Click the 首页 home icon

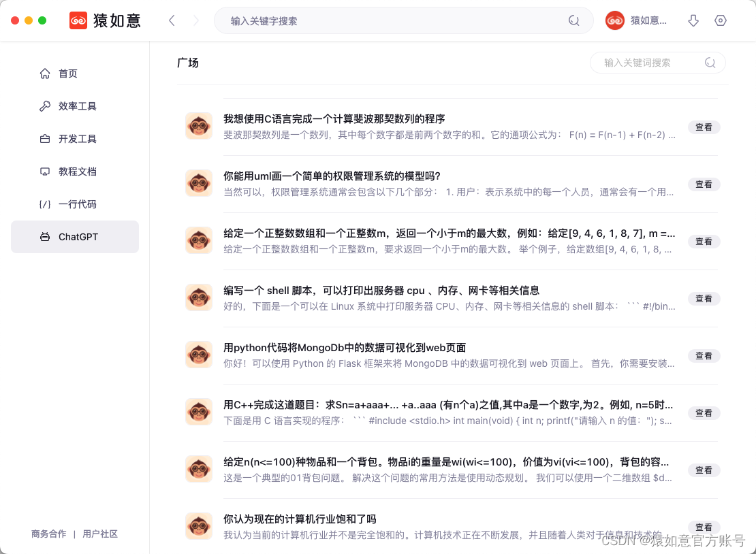point(45,74)
